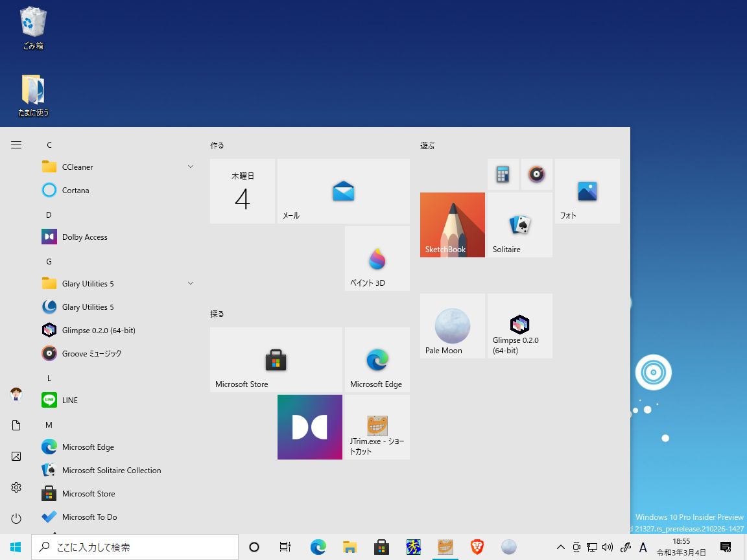Launch Glimpse 0.2.0 (64-bit) in app list

pos(118,330)
